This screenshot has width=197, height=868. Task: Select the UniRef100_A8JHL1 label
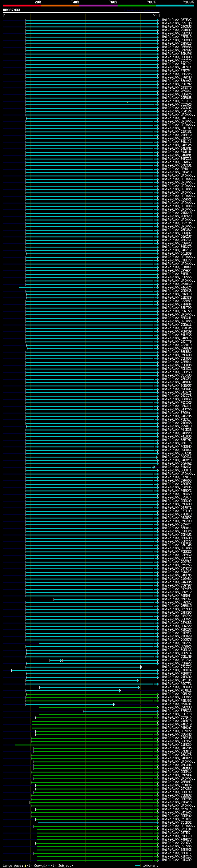[x=176, y=690]
